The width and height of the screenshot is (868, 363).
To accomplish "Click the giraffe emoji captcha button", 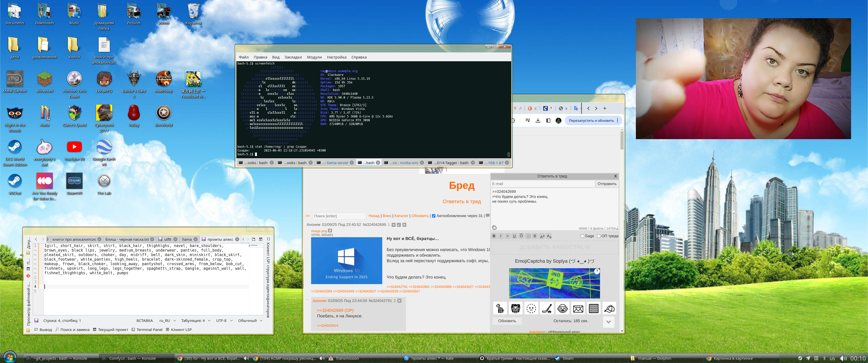I will pyautogui.click(x=500, y=308).
